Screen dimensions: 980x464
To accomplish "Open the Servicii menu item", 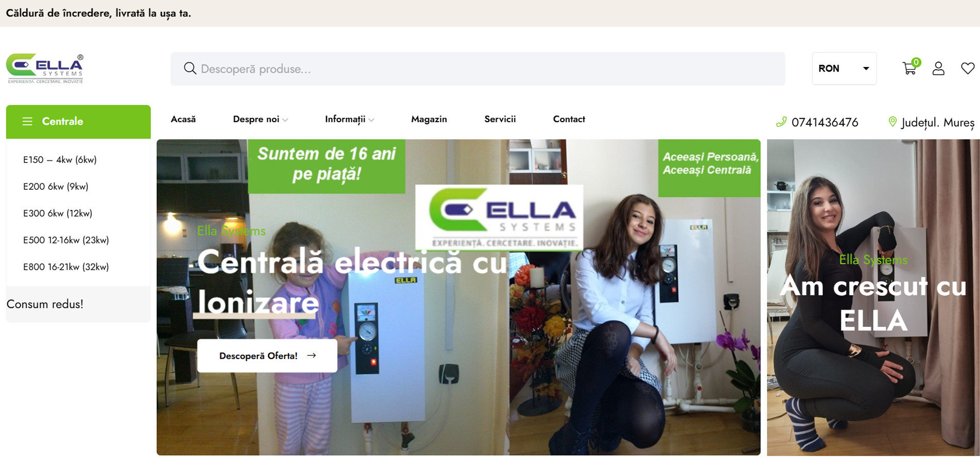I will click(500, 119).
